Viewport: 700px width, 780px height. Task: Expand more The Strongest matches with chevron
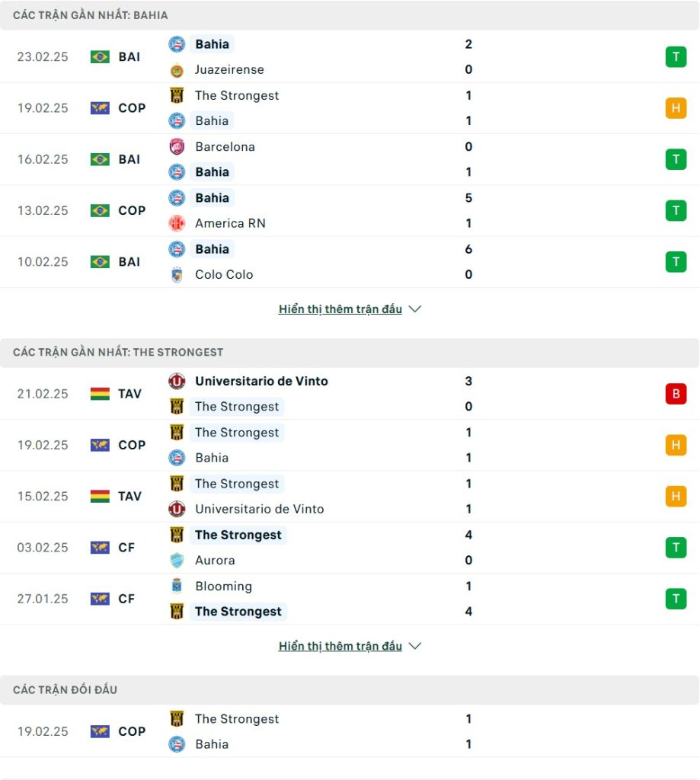click(x=415, y=646)
